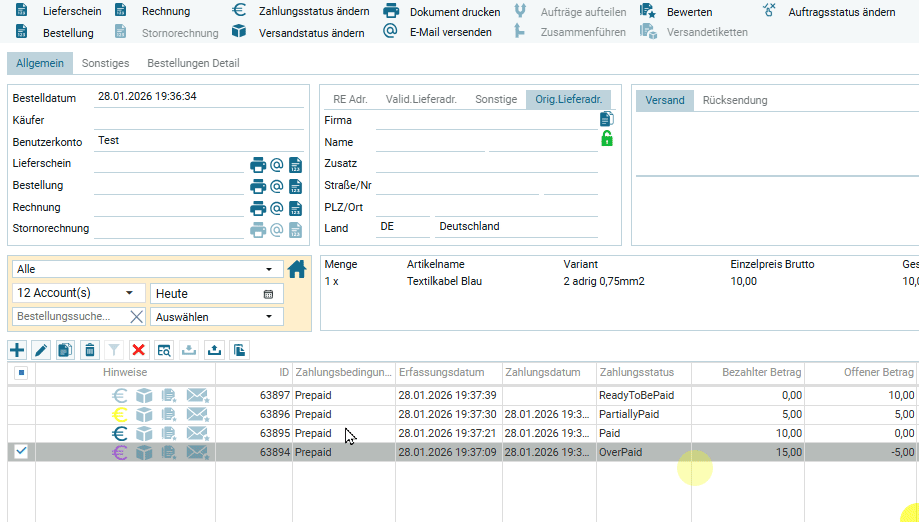
Task: Uncheck the checkbox for order 63894
Action: [21, 452]
